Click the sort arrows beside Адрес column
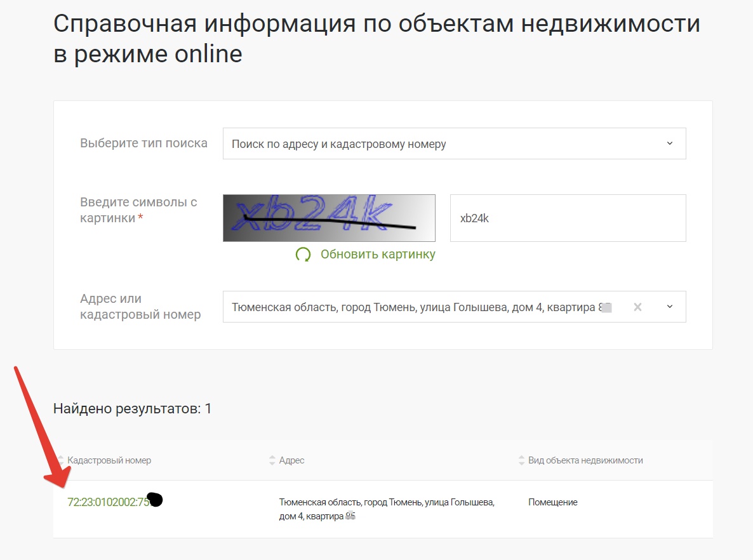 click(272, 460)
